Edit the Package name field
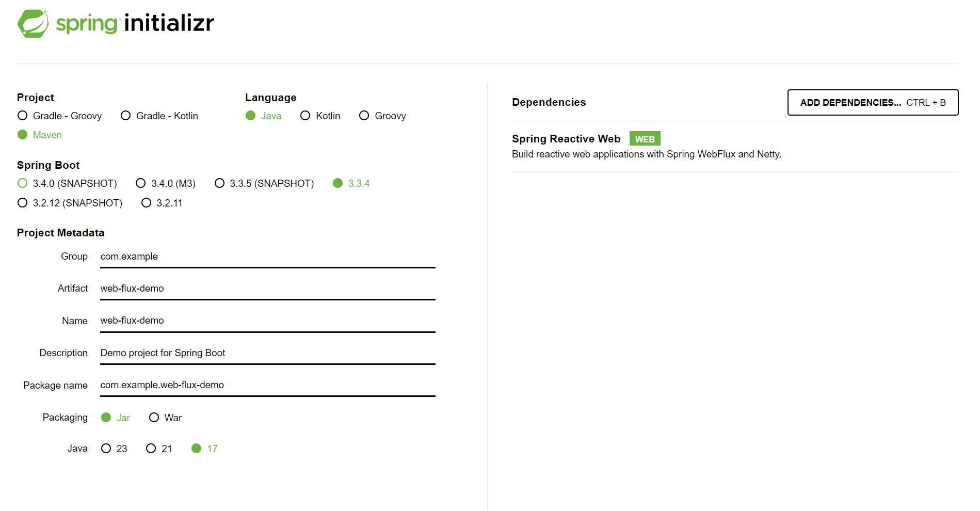The height and width of the screenshot is (511, 980). (x=268, y=386)
